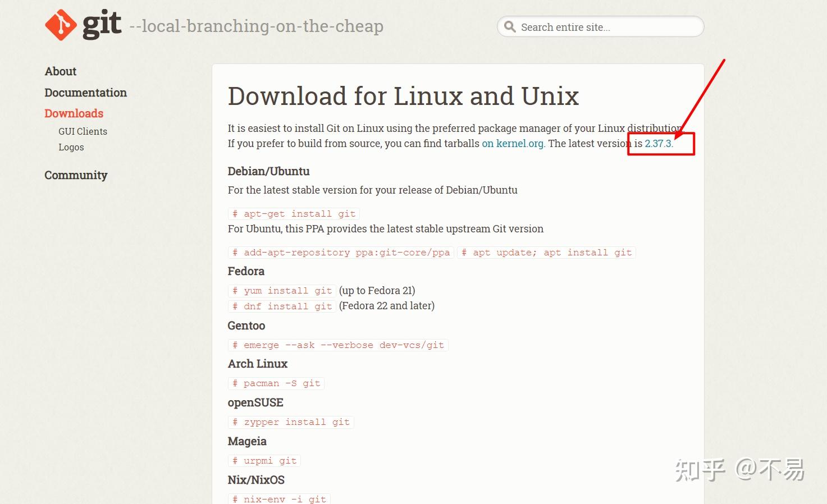Click the urpmi git command
Viewport: 827px width, 504px height.
pos(264,461)
